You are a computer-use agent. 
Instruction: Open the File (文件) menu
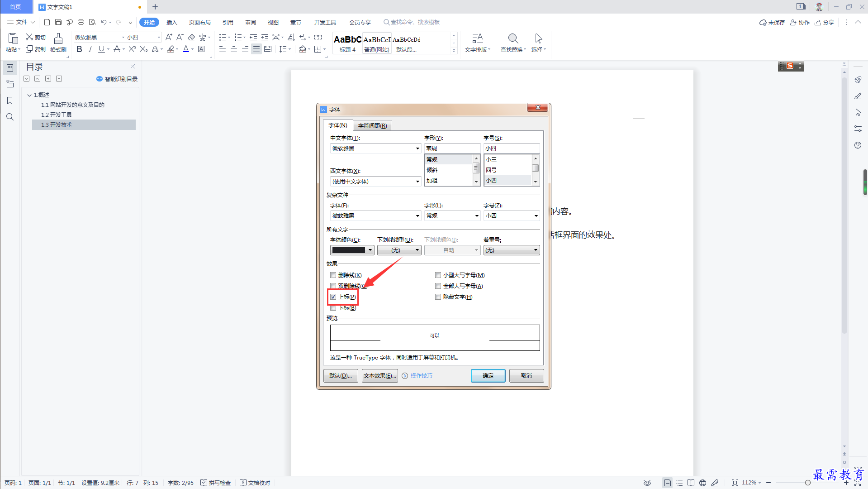click(x=21, y=22)
